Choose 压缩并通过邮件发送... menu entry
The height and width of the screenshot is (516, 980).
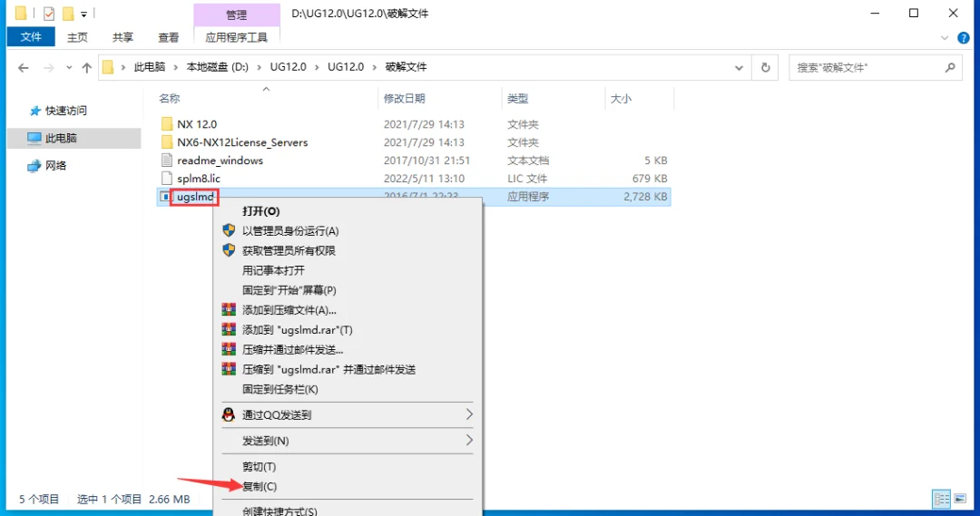click(x=292, y=350)
